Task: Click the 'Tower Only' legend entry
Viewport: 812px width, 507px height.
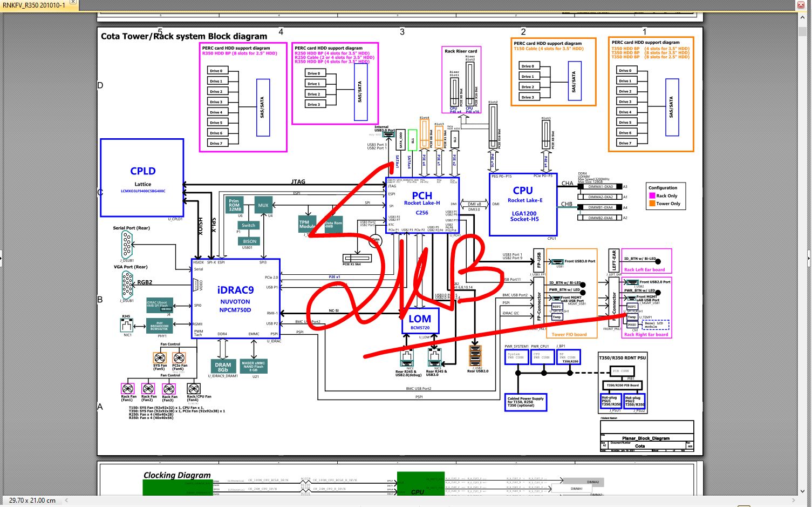Action: (x=668, y=204)
